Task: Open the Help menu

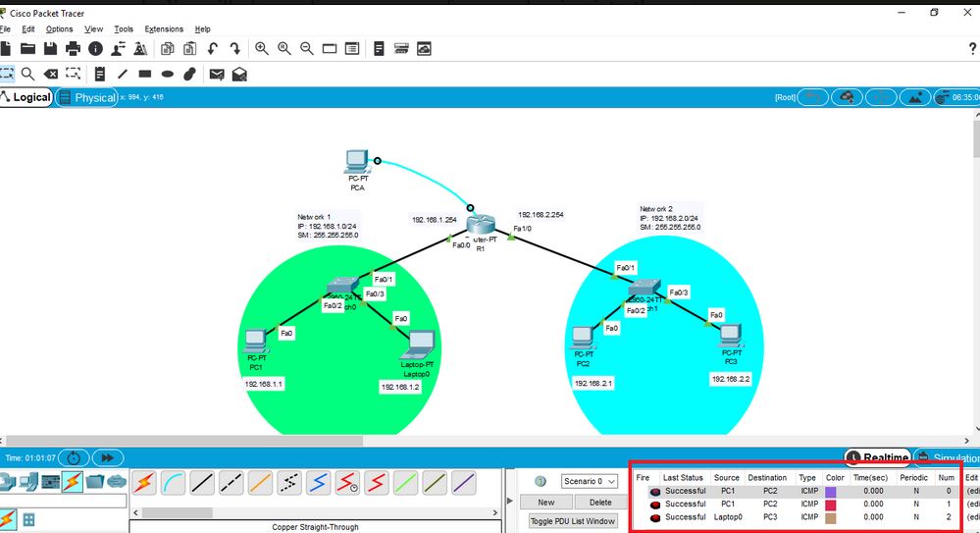Action: click(x=202, y=28)
